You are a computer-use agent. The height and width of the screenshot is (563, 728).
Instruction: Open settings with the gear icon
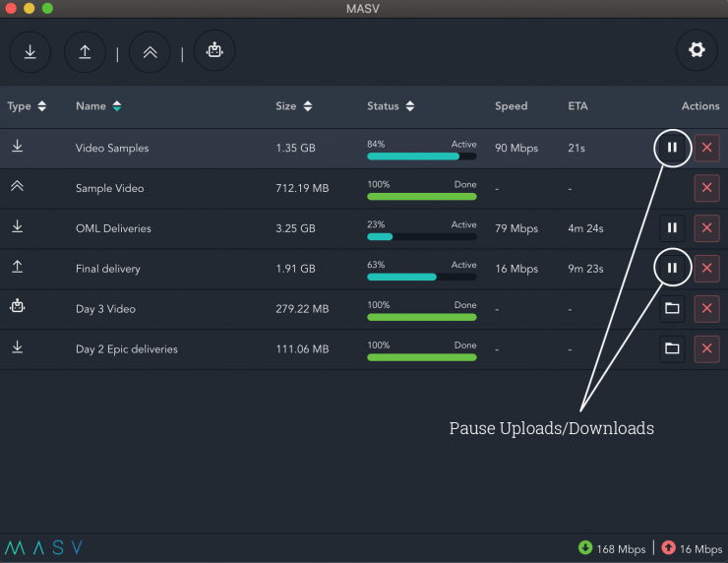697,50
